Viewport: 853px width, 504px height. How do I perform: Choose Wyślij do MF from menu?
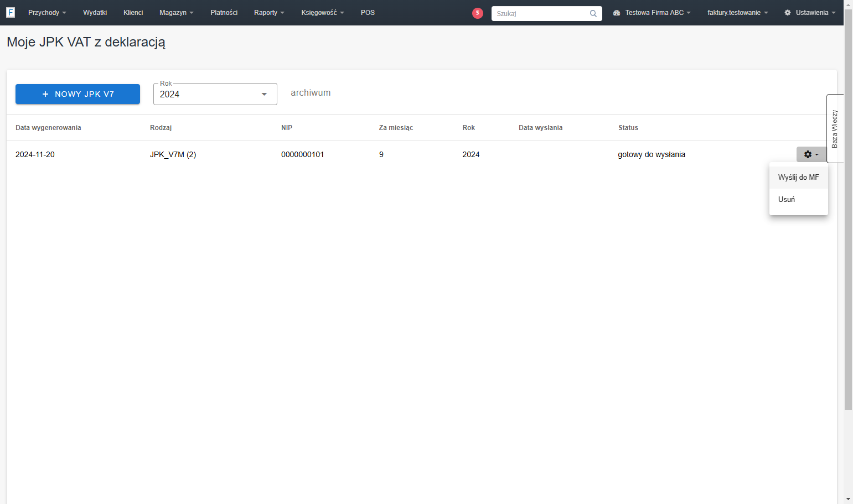(x=798, y=178)
